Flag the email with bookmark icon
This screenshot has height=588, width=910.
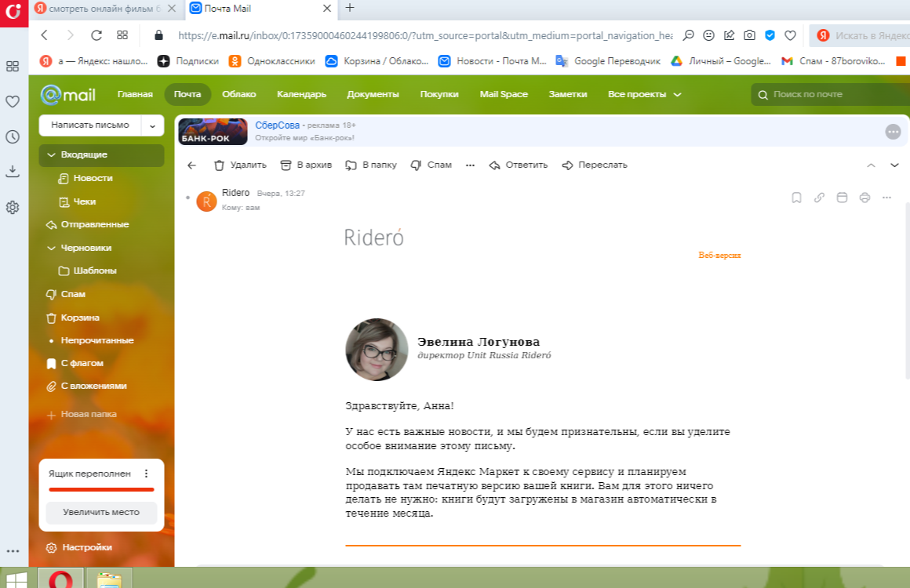pyautogui.click(x=796, y=198)
